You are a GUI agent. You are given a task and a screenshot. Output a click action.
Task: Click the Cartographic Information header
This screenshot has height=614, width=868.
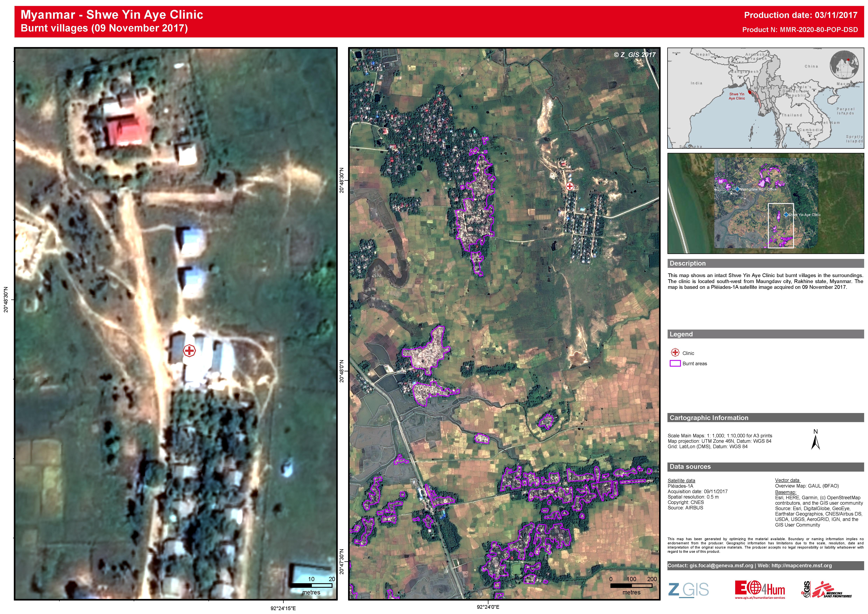[x=709, y=418]
